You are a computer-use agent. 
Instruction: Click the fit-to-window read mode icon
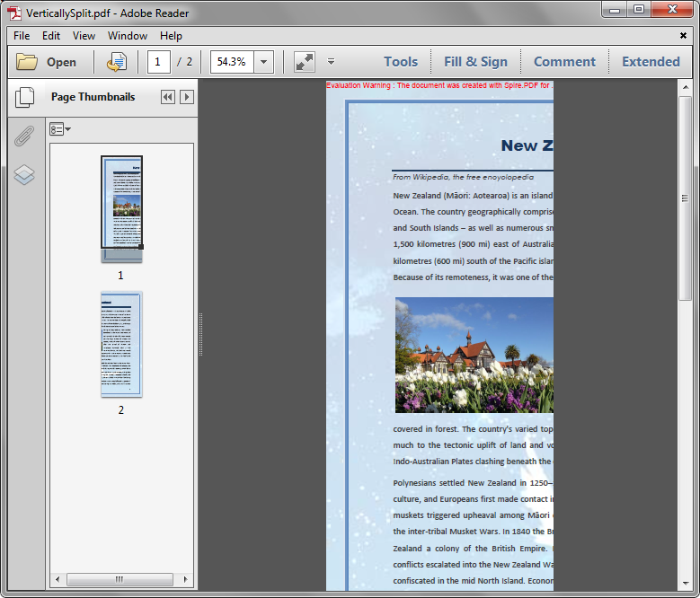305,62
